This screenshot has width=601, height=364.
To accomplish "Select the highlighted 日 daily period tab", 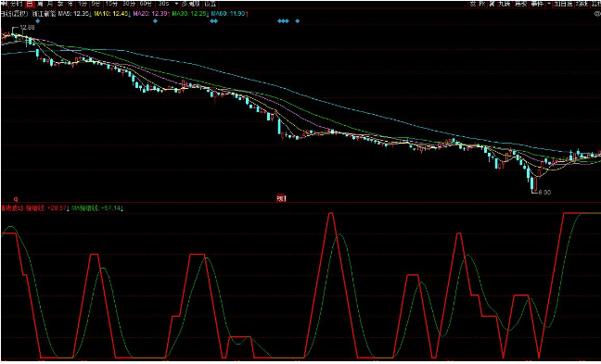I will pyautogui.click(x=30, y=4).
